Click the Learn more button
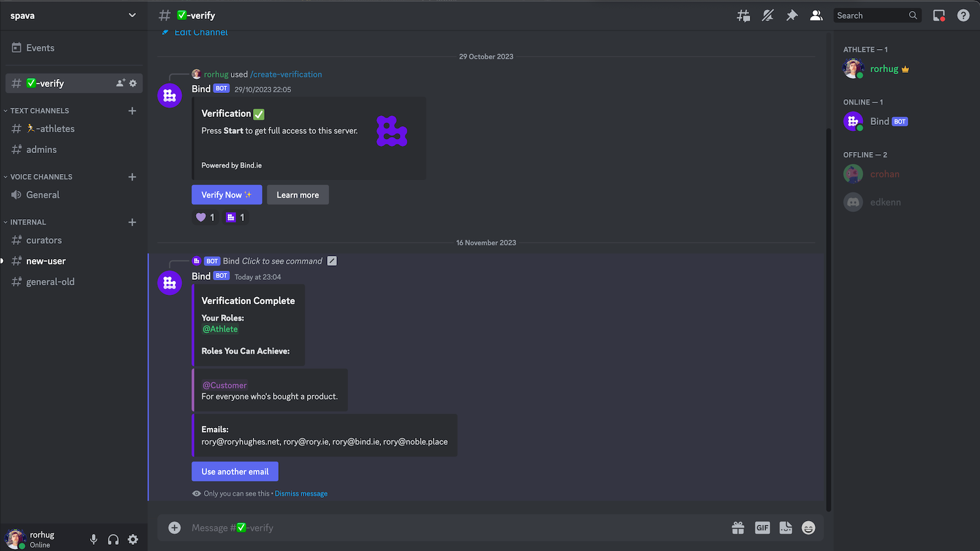Viewport: 980px width, 551px height. tap(298, 195)
